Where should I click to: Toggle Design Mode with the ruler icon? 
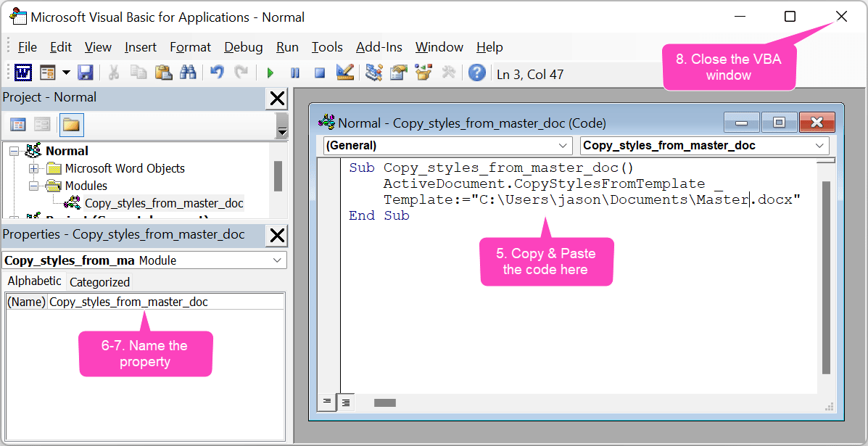pyautogui.click(x=344, y=73)
